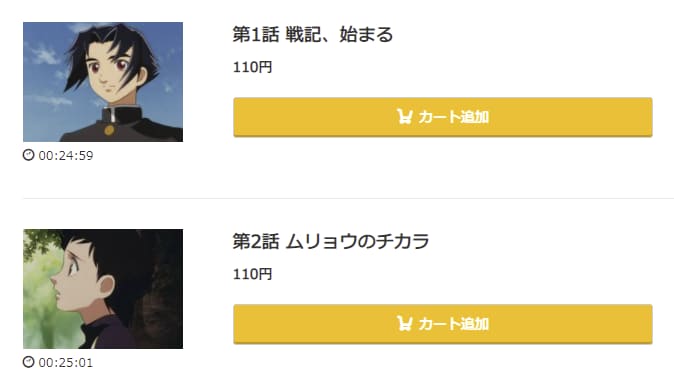Image resolution: width=674 pixels, height=381 pixels.
Task: Open episode 1 thumbnail image
Action: point(103,82)
